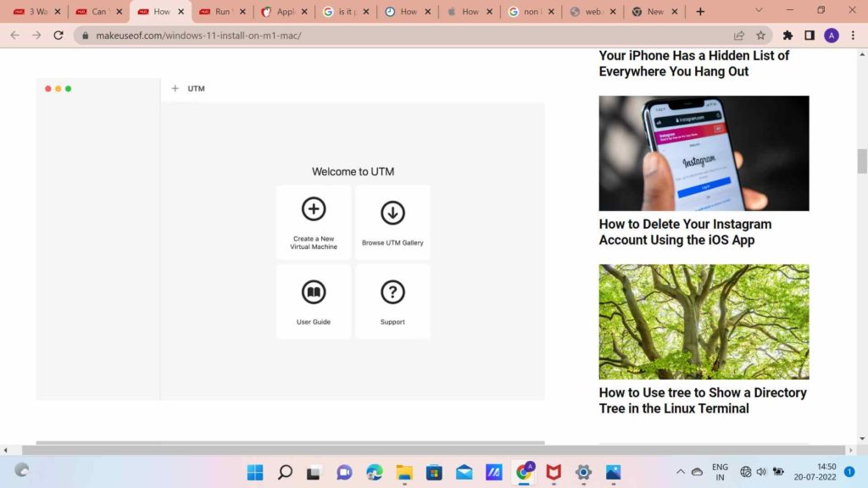Click the vertical page scrollbar thumb
The width and height of the screenshot is (868, 488).
click(862, 161)
